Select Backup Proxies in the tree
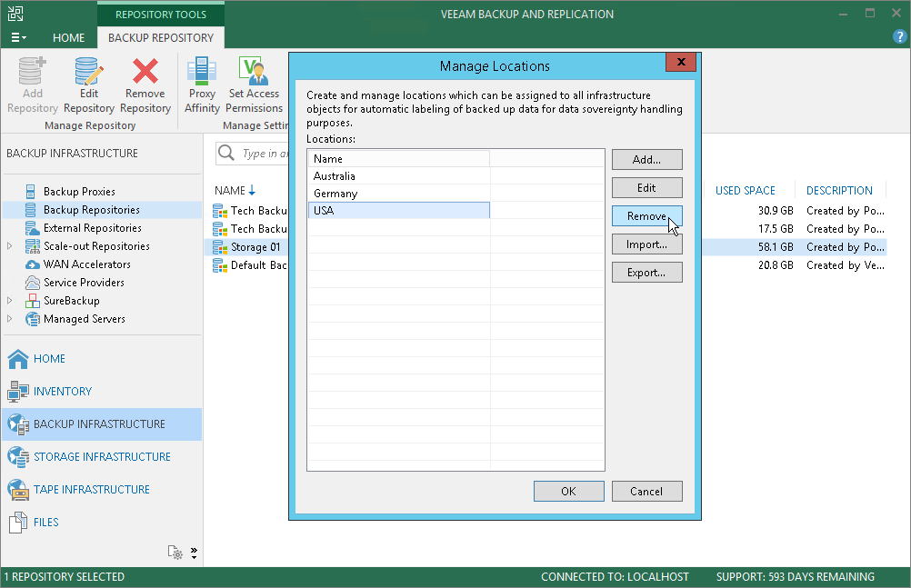The image size is (911, 588). pos(79,192)
